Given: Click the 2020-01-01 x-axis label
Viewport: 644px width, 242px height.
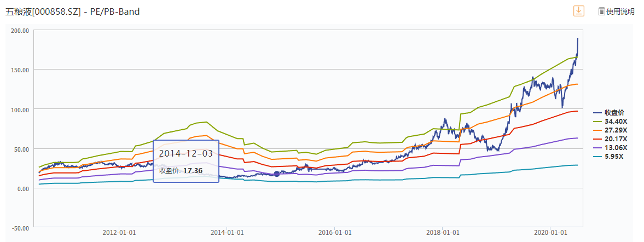Looking at the screenshot, I should tap(550, 232).
